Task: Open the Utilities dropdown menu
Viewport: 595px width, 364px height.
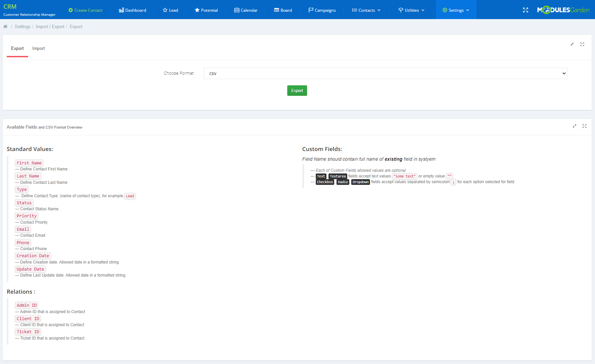Action: click(x=411, y=10)
